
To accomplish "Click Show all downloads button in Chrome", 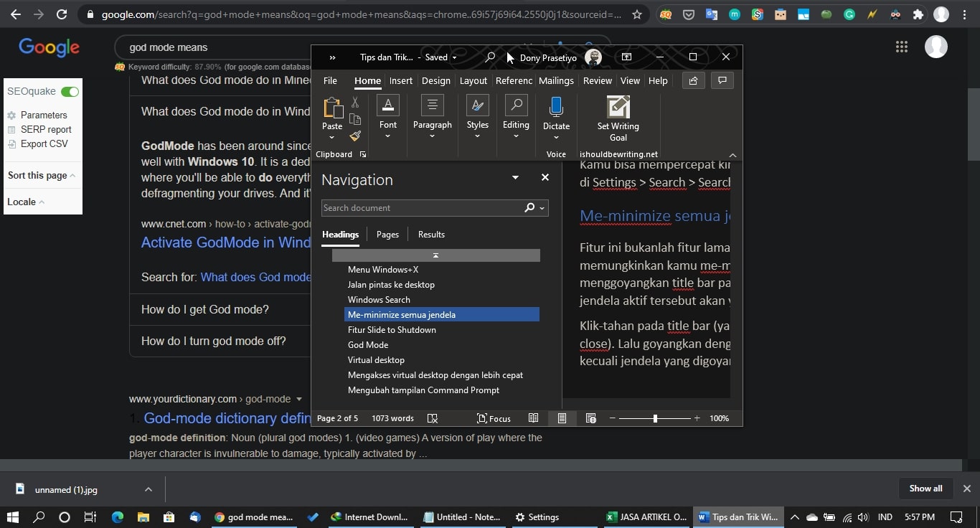I will point(925,489).
